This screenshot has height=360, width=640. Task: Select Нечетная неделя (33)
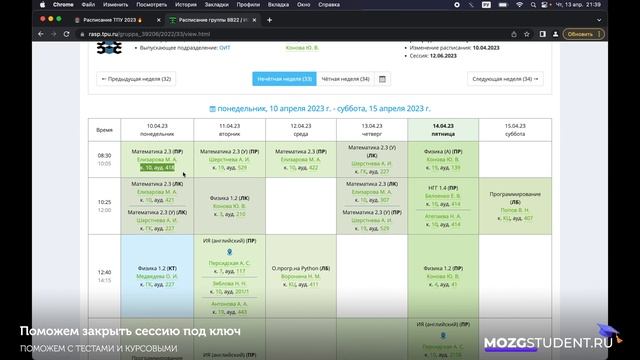tap(284, 79)
